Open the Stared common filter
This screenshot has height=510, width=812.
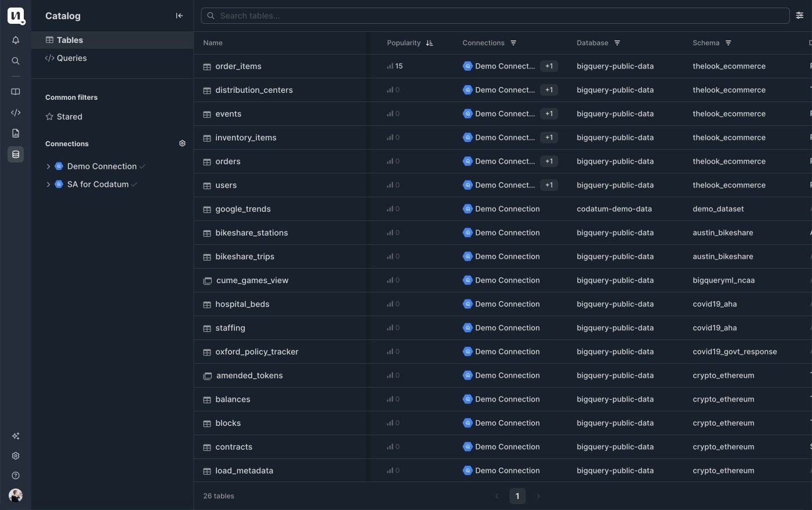point(69,117)
